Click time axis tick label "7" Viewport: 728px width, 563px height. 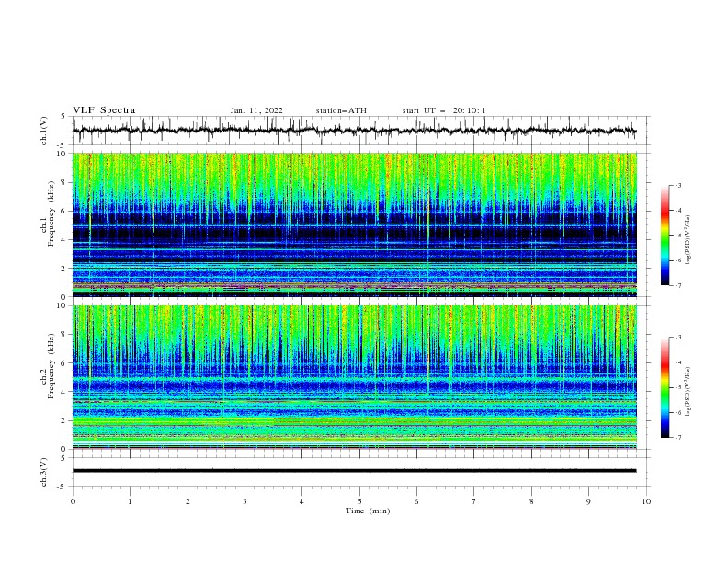tap(473, 501)
